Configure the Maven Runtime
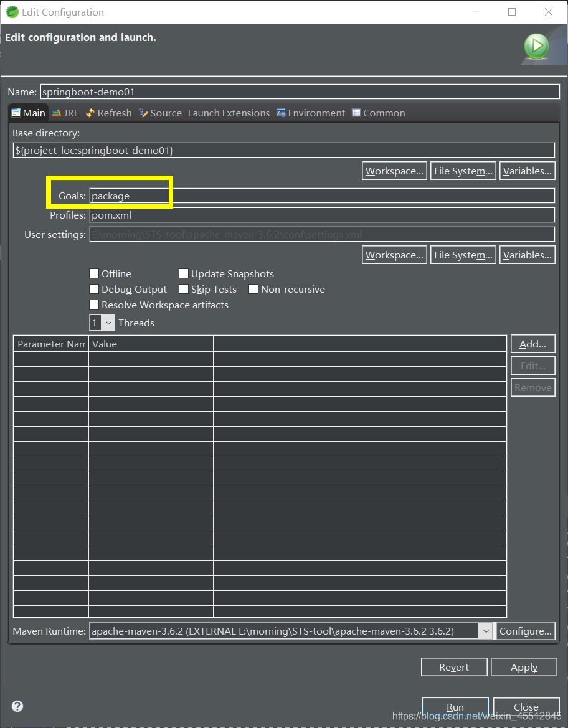 point(526,631)
